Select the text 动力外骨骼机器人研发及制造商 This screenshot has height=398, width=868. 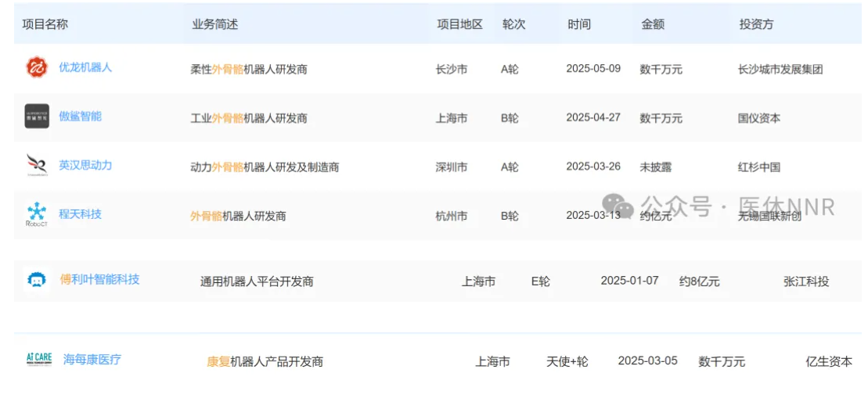tap(265, 167)
